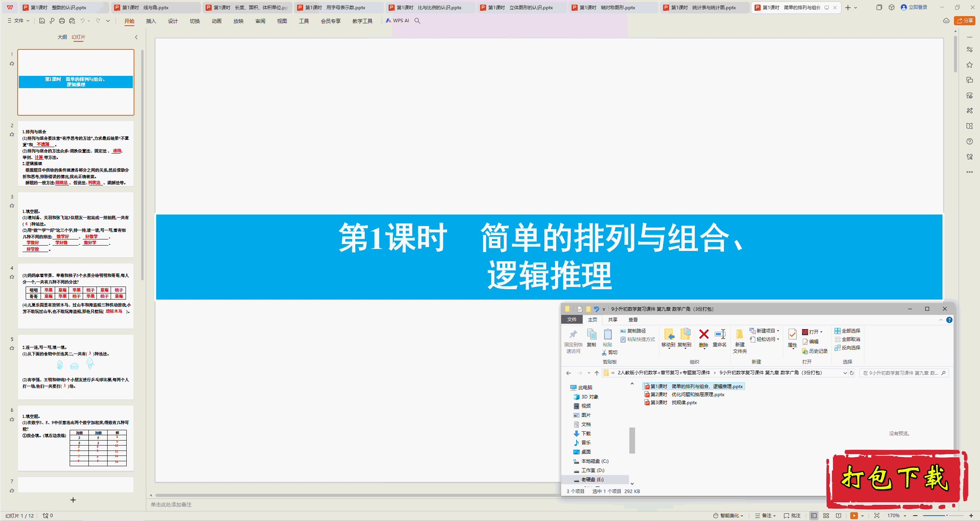Open the Insert ribbon tab
Screen dimensions: 980x521
point(151,21)
